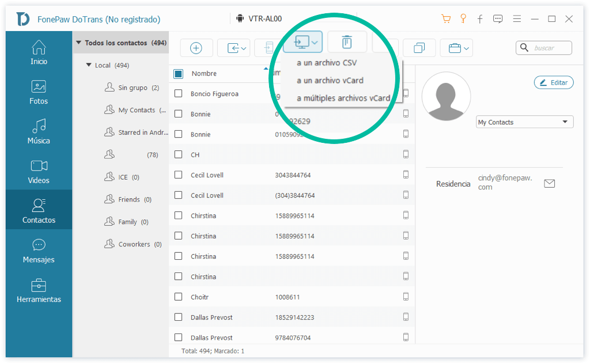Open the Música section
Image resolution: width=590 pixels, height=364 pixels.
[x=39, y=132]
